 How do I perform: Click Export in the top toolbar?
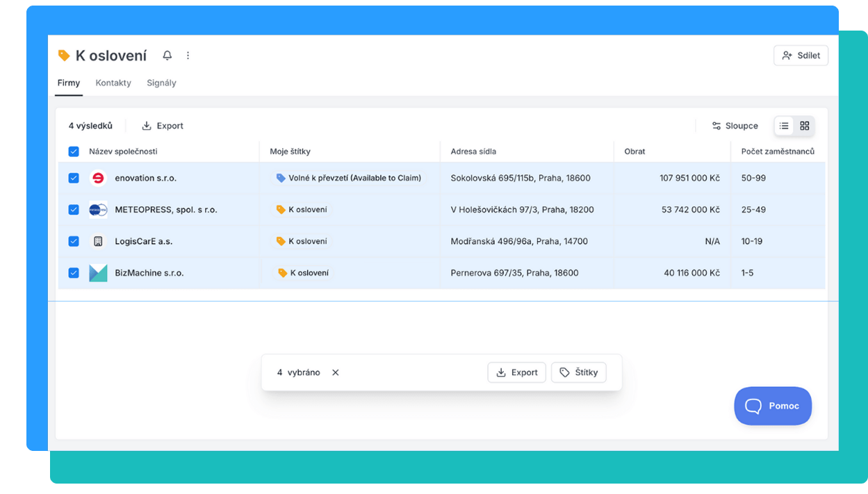click(163, 126)
